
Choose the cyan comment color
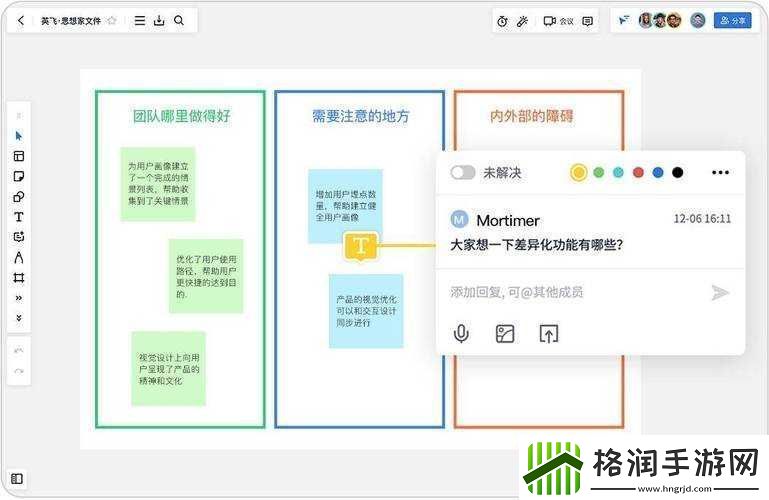point(618,173)
